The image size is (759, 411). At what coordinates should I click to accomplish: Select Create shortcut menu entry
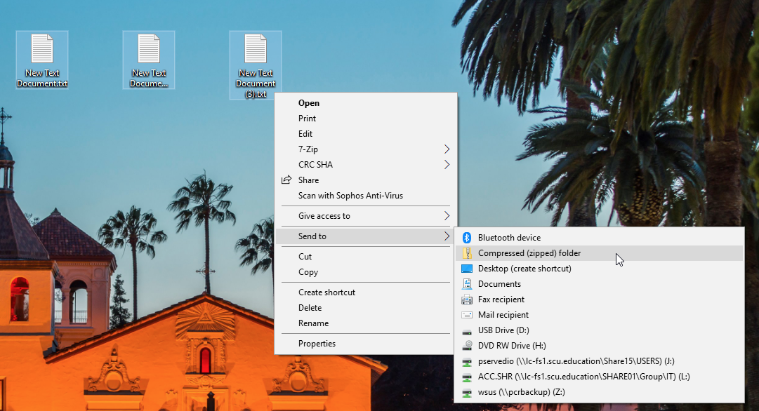365,292
